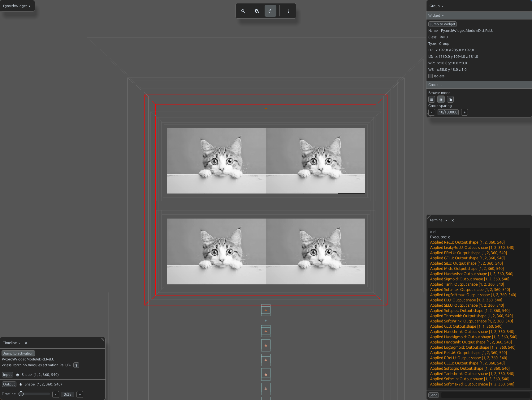
Task: Click the layers icon next to Input shape
Action: tap(18, 375)
